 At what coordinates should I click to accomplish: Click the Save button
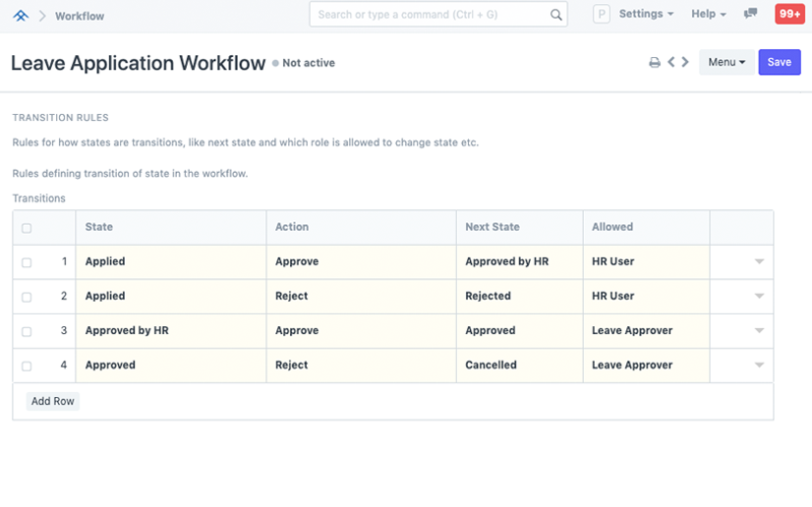[779, 62]
